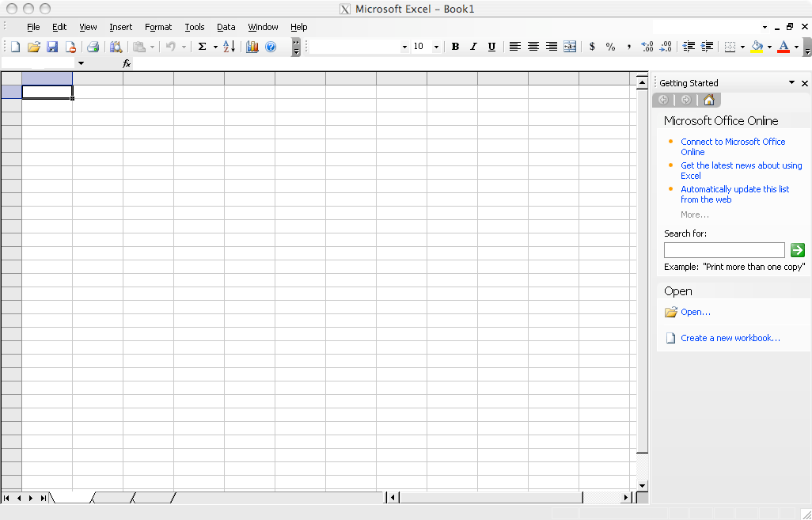
Task: Click the Paste clipboard icon
Action: click(138, 47)
